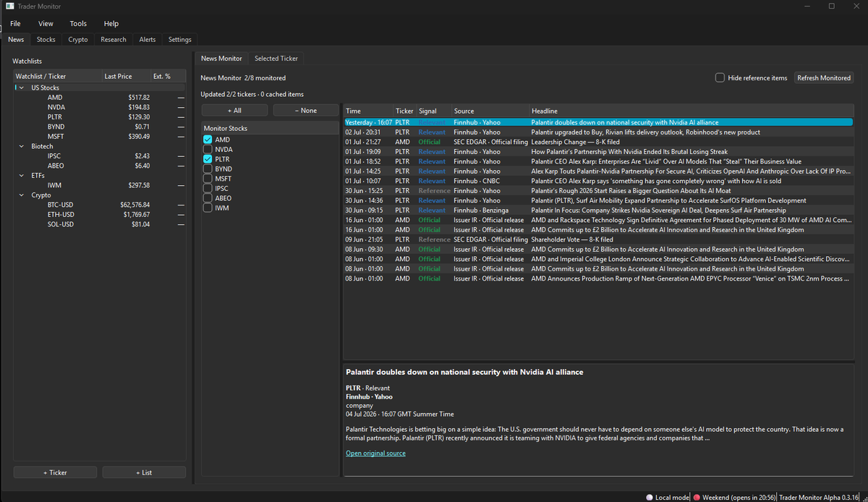This screenshot has height=502, width=868.
Task: Click the Local mode status indicator dot
Action: tap(650, 498)
